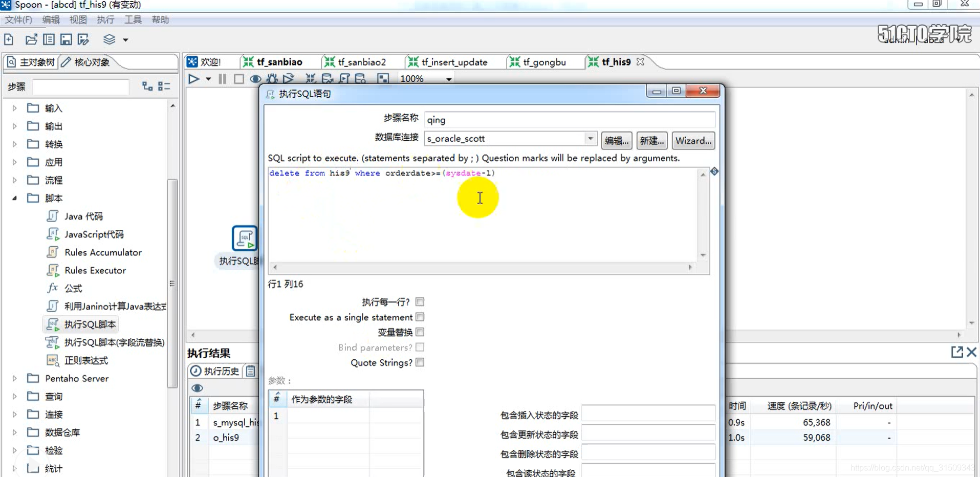Viewport: 980px width, 477px height.
Task: Expand the Pentaho Server folder
Action: (x=14, y=378)
